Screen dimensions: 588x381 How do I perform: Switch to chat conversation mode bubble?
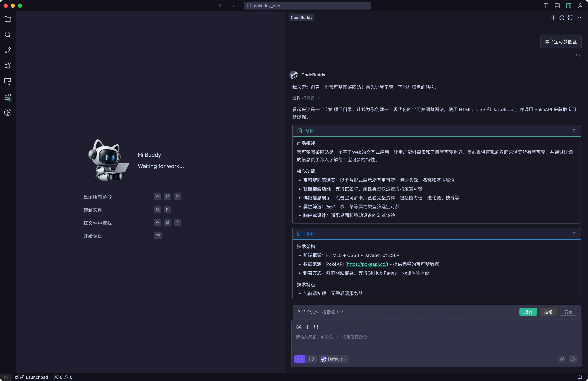pyautogui.click(x=311, y=359)
